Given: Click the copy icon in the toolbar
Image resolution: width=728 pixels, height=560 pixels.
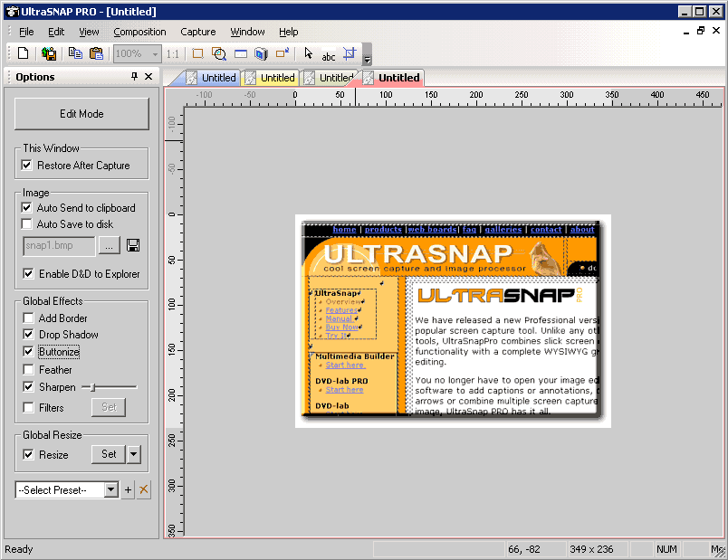Looking at the screenshot, I should click(x=75, y=53).
